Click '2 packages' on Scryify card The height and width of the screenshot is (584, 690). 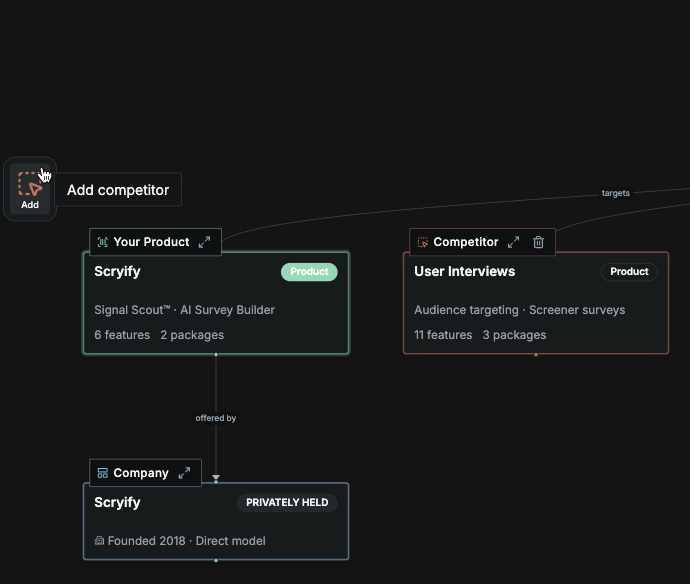tap(192, 335)
